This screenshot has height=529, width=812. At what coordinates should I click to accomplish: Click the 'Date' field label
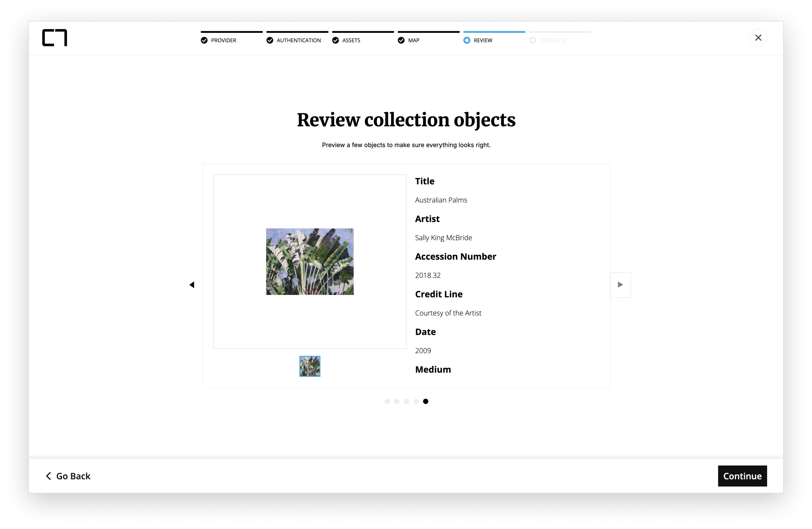(425, 332)
